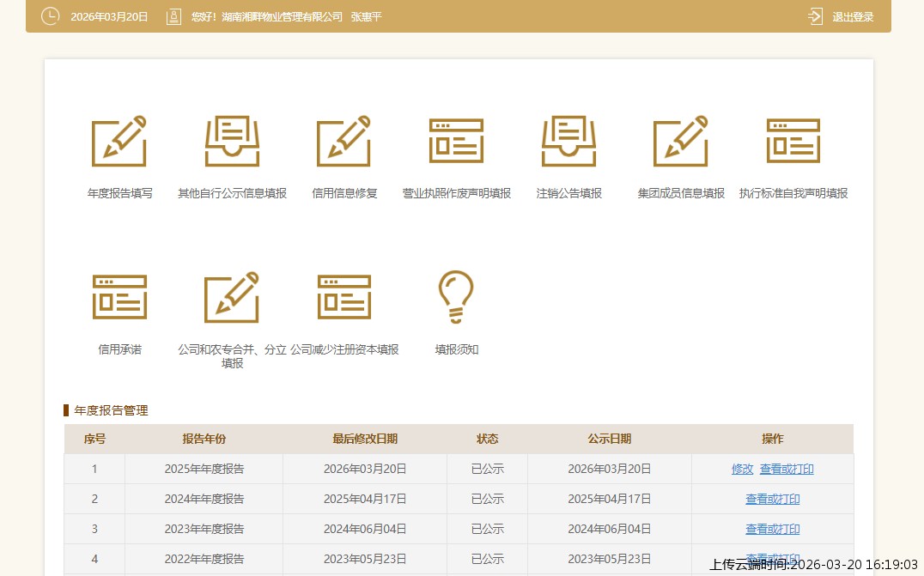The image size is (924, 576).
Task: Click 修改 for the 2025 annual report
Action: [742, 469]
